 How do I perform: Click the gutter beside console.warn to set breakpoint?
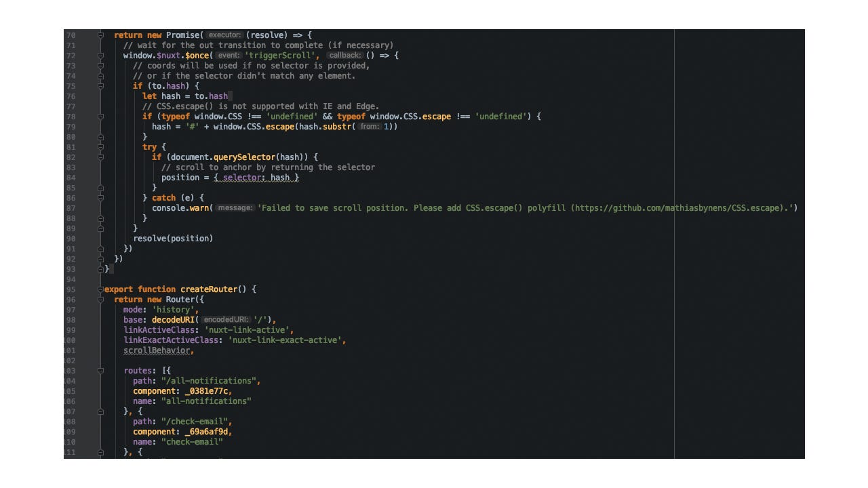(x=88, y=207)
